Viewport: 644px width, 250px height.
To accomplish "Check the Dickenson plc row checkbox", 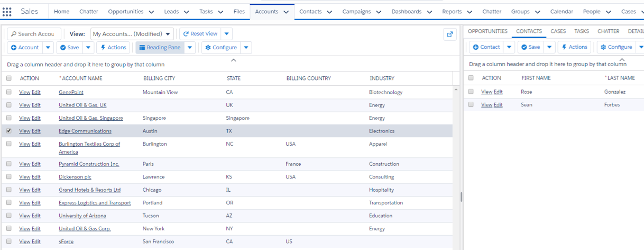I will click(x=9, y=177).
